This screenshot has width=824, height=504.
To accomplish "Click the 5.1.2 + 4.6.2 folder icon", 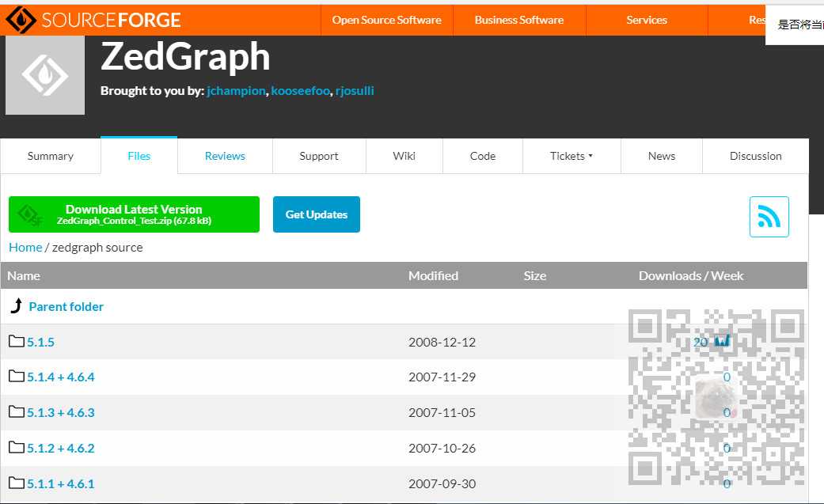I will tap(17, 447).
